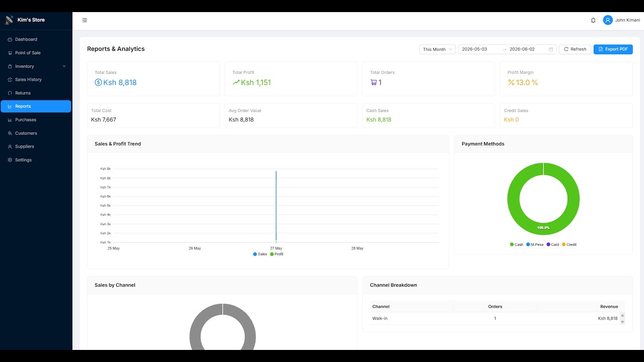Click the Channel Breakdown table scrollbar
Screen dimensions: 644x362
click(x=622, y=318)
